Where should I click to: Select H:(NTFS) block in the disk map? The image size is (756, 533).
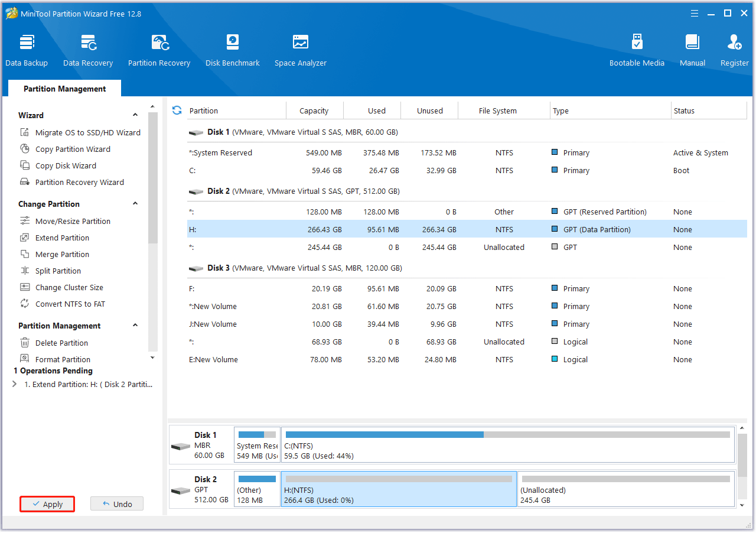pyautogui.click(x=399, y=489)
